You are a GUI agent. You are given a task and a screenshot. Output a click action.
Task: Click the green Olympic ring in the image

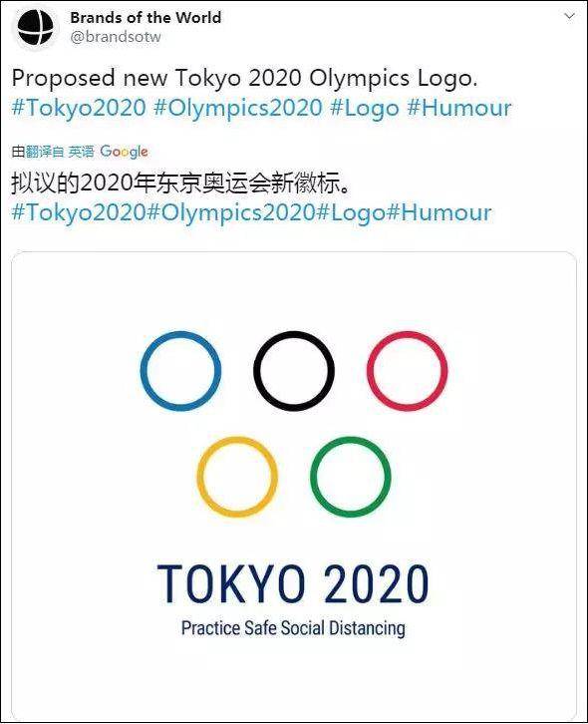click(350, 477)
